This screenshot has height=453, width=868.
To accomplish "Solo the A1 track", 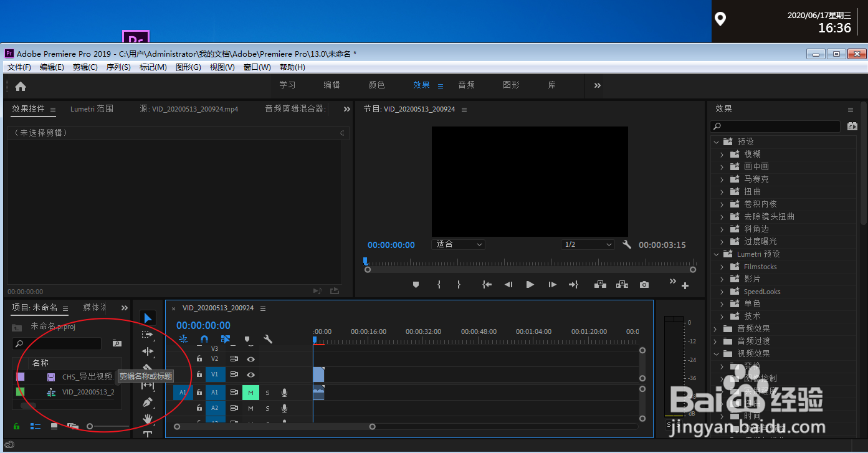I will tap(268, 393).
